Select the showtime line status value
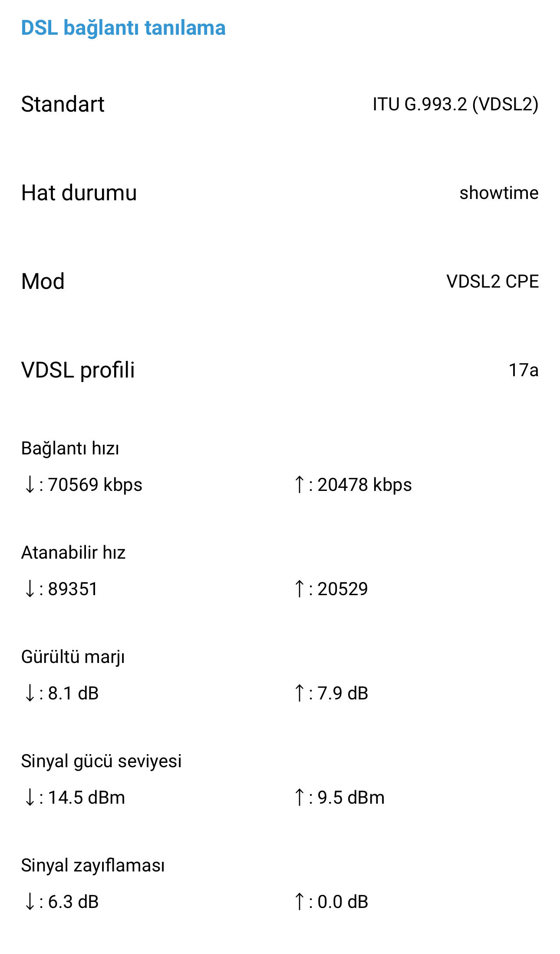This screenshot has height=954, width=560. tap(499, 193)
